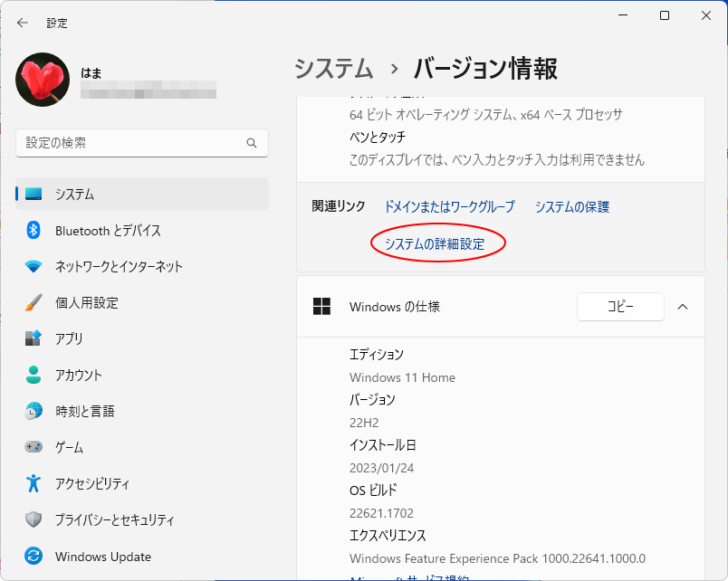This screenshot has height=581, width=728.
Task: Open the アカウント settings category
Action: point(142,375)
